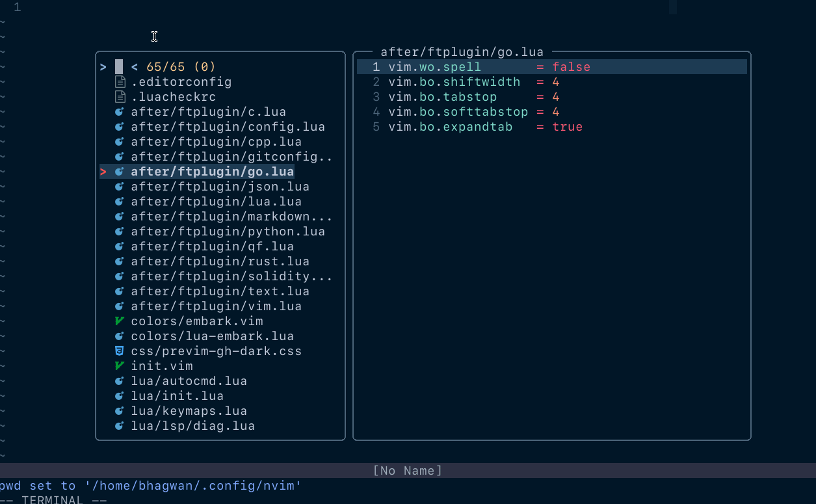This screenshot has width=816, height=504.
Task: Click the Lua icon beside after/ftplugin/config.lua
Action: coord(120,127)
